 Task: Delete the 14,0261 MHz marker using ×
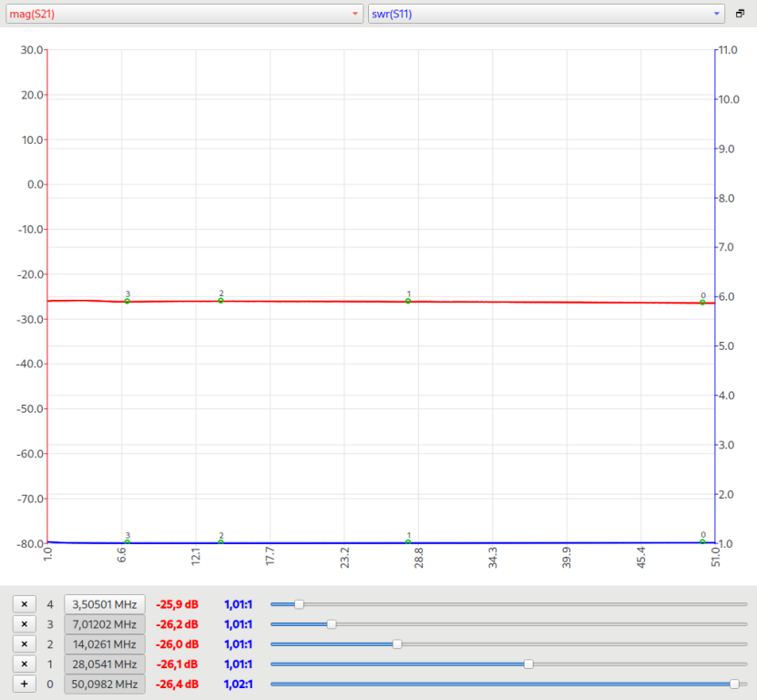[x=25, y=644]
